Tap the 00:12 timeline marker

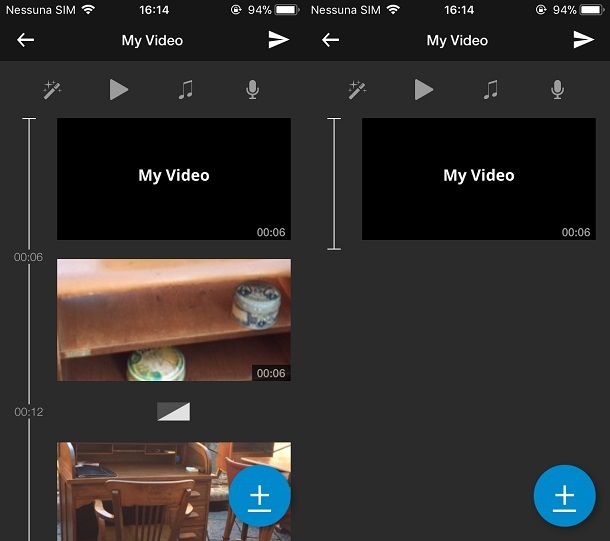[x=28, y=412]
